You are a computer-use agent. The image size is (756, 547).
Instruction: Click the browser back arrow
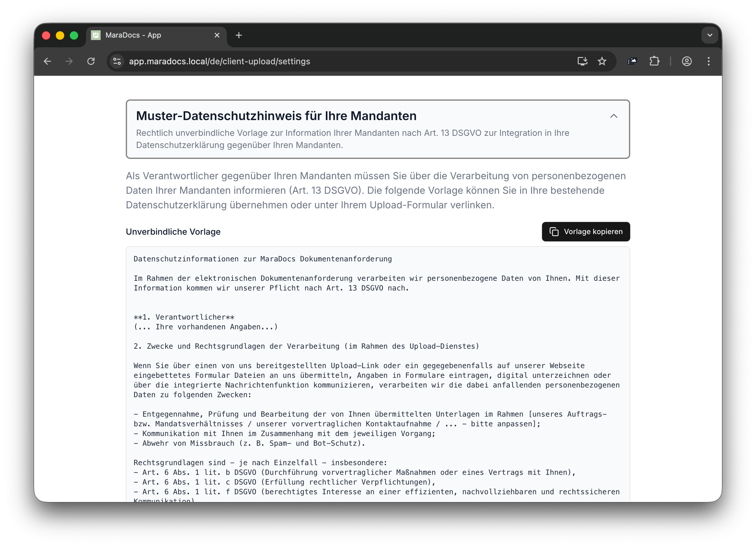click(47, 61)
